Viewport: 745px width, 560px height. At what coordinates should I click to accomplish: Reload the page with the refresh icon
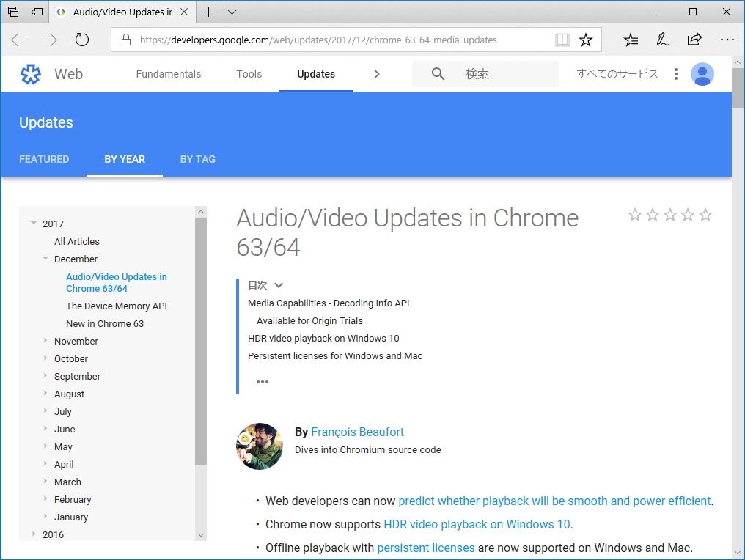click(81, 40)
